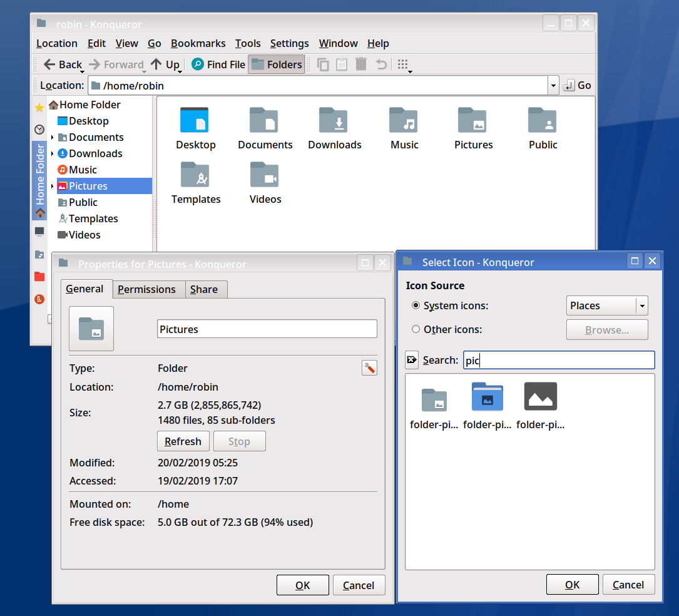Switch to the Permissions tab
Screen dimensions: 679x616
click(x=146, y=289)
